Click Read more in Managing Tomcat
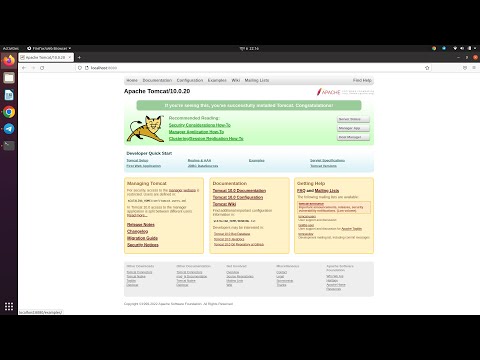 pos(137,215)
